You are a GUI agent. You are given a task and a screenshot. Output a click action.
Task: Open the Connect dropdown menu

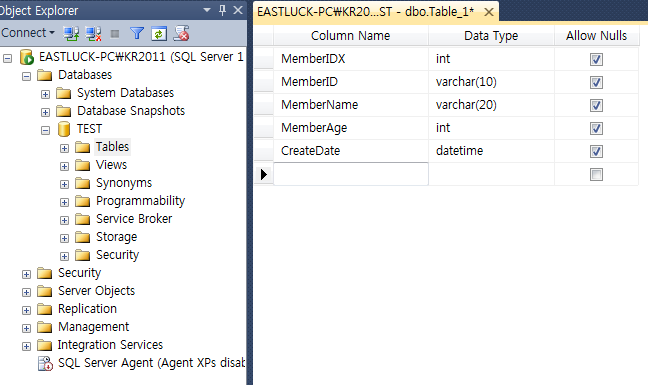(28, 33)
